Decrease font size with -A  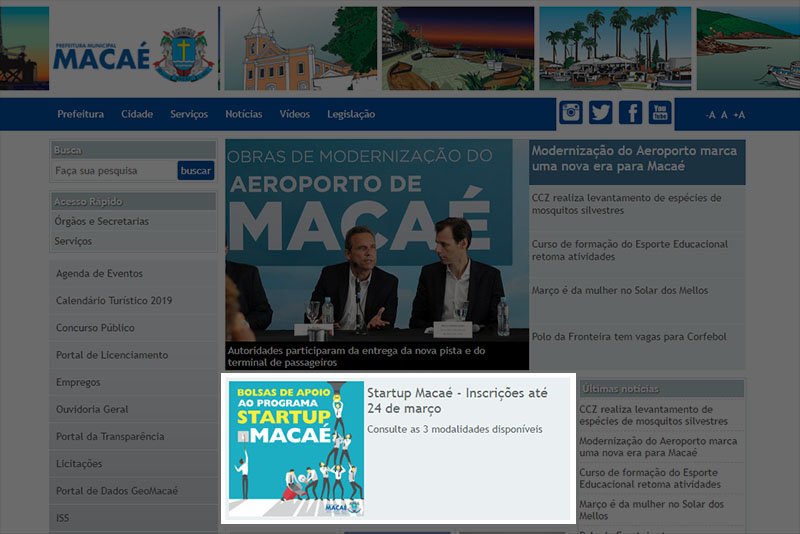710,115
